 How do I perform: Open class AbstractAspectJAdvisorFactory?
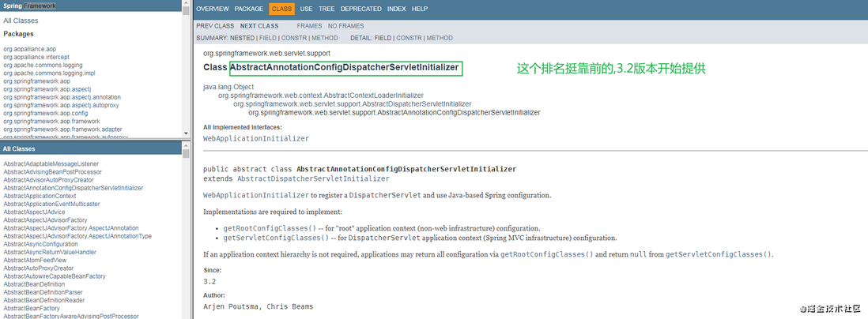[45, 220]
